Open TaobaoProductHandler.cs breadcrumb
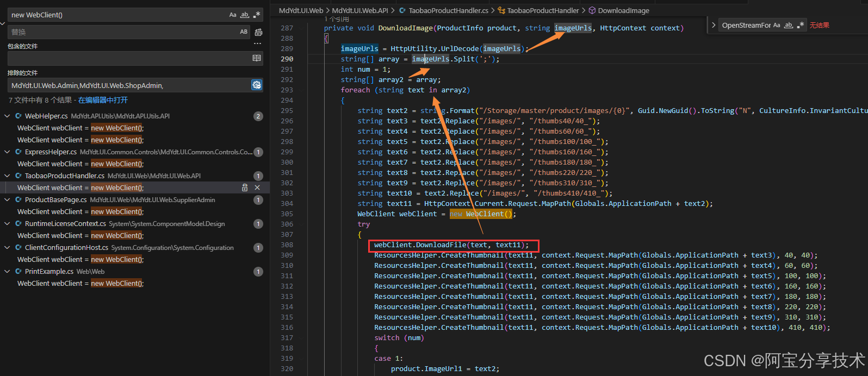Viewport: 868px width, 376px height. click(449, 10)
